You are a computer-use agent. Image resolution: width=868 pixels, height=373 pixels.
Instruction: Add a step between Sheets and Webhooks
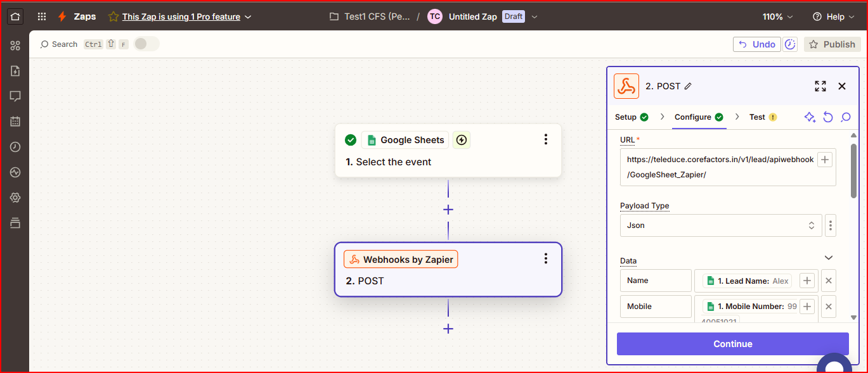[448, 210]
